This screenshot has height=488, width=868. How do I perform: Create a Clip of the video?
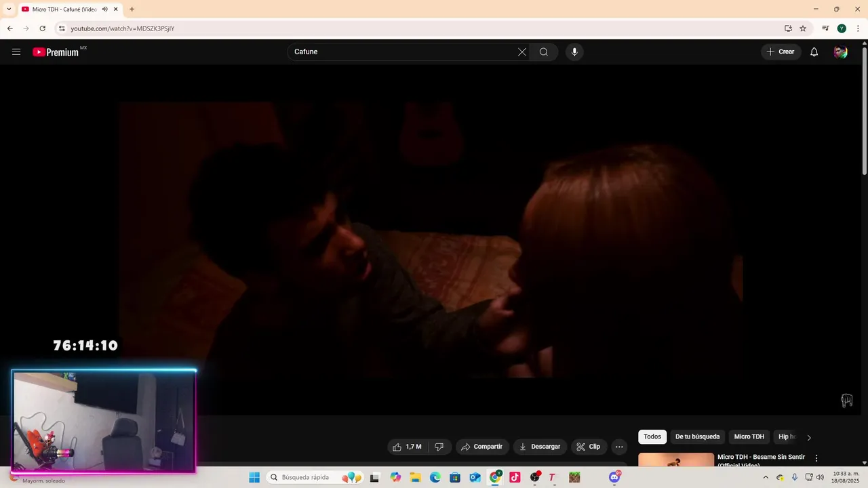pos(589,447)
